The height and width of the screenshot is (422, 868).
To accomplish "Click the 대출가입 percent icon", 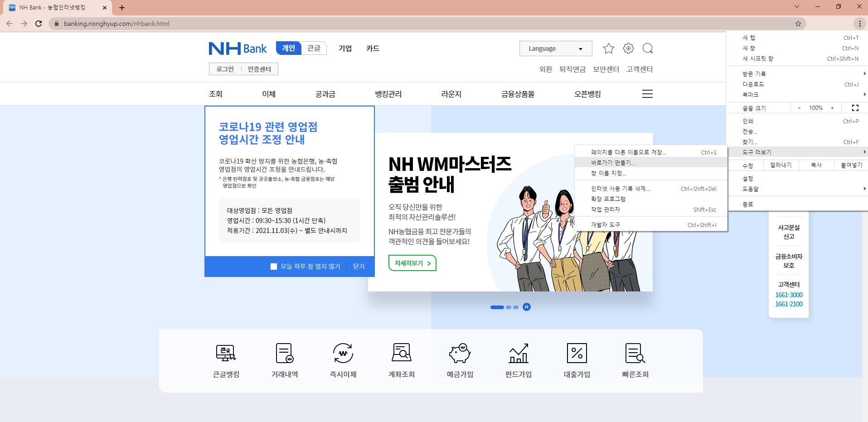I will (577, 353).
